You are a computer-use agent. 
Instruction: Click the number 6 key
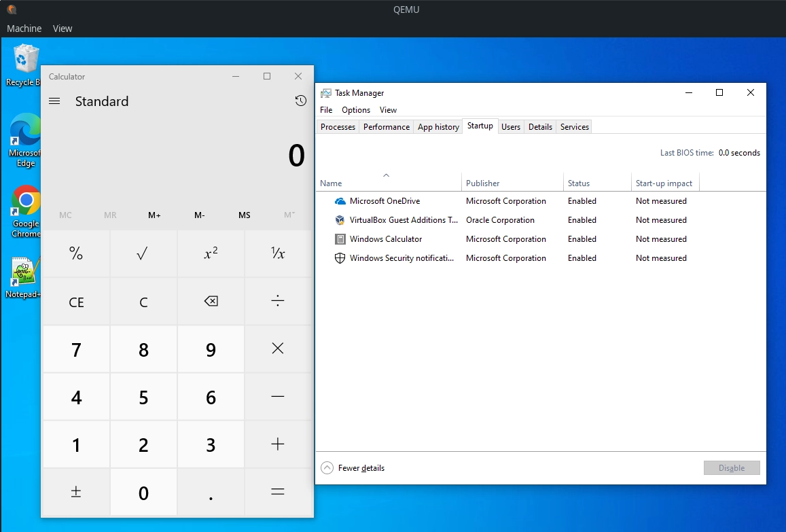click(211, 397)
